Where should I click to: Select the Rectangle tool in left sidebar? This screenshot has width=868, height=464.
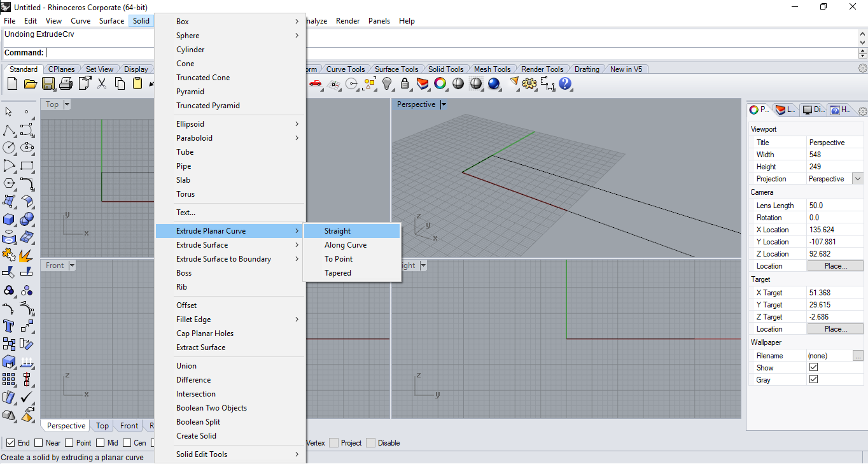point(27,166)
